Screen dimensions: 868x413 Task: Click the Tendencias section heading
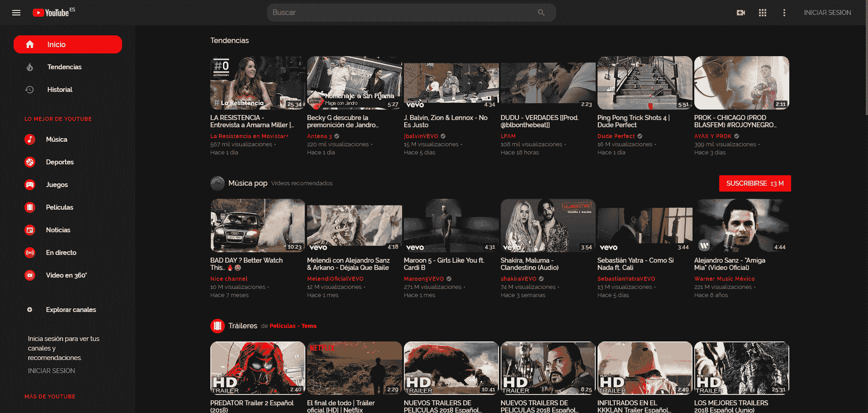[x=229, y=40]
